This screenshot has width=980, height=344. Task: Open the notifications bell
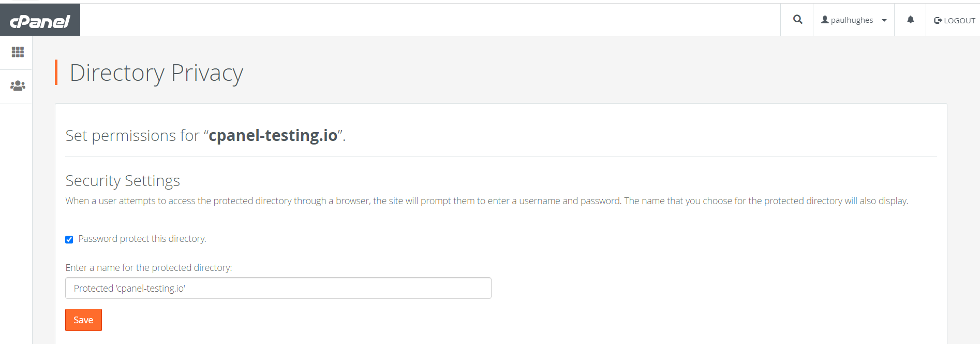[910, 20]
